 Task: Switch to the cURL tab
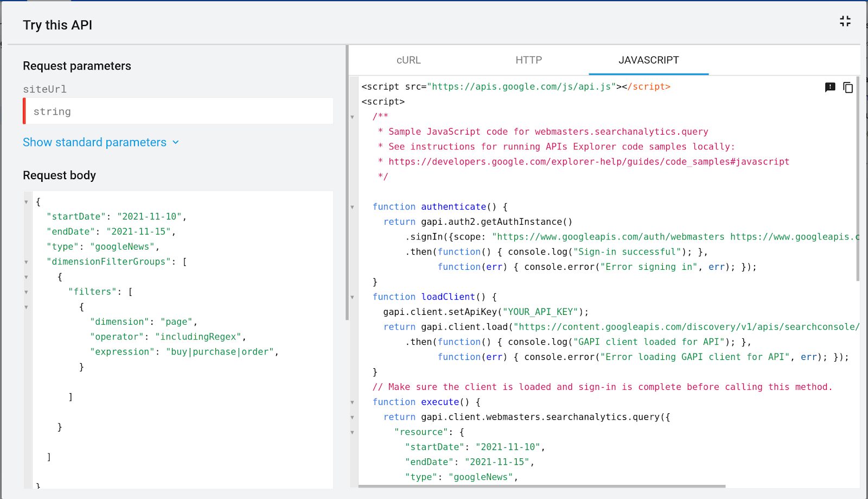pyautogui.click(x=409, y=60)
